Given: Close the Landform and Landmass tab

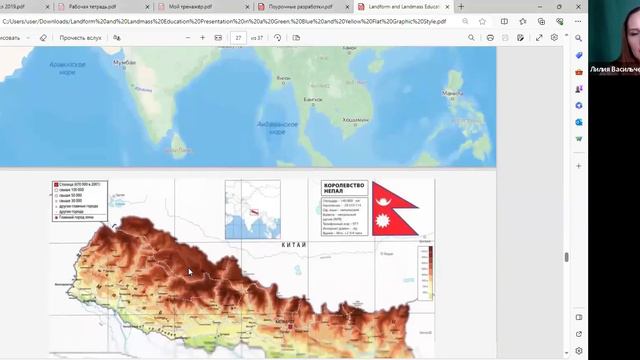Looking at the screenshot, I should 447,7.
